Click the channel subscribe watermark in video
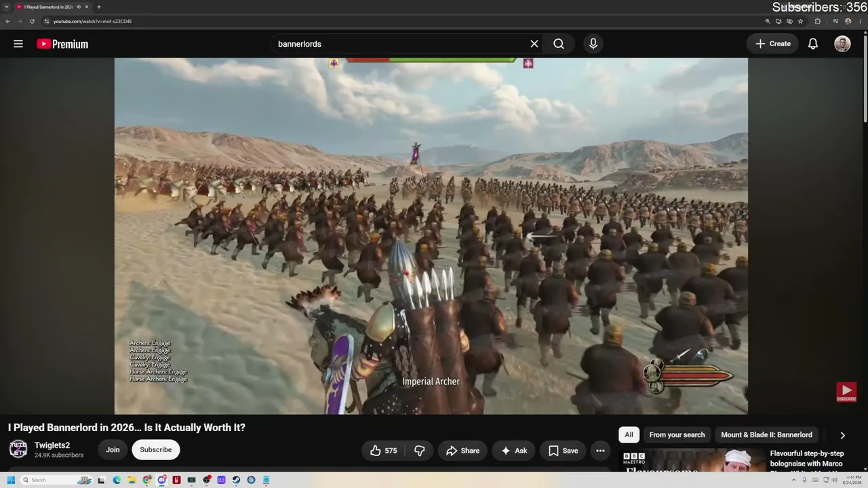Screen dimensions: 868x488 (x=846, y=392)
